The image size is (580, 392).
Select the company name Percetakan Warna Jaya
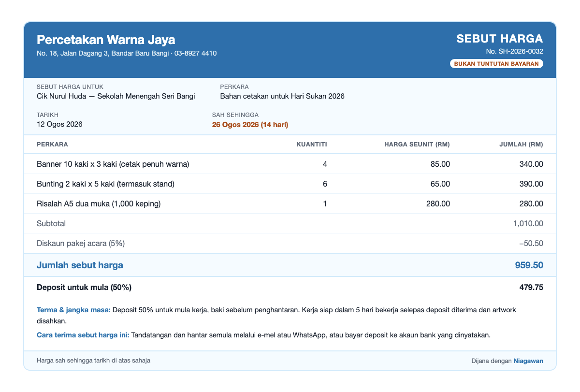(x=106, y=40)
